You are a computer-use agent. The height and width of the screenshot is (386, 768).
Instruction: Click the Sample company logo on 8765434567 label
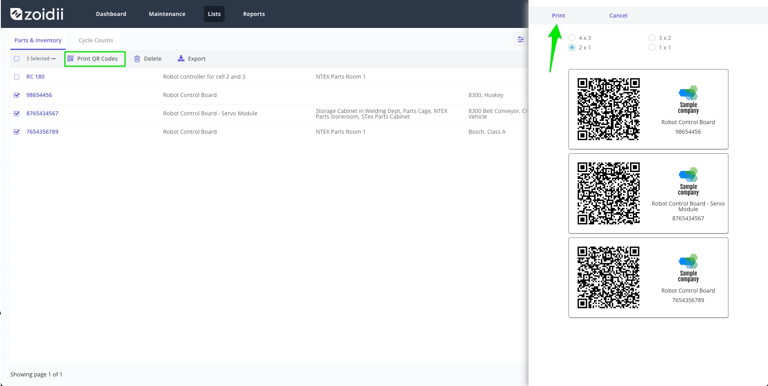(x=688, y=181)
